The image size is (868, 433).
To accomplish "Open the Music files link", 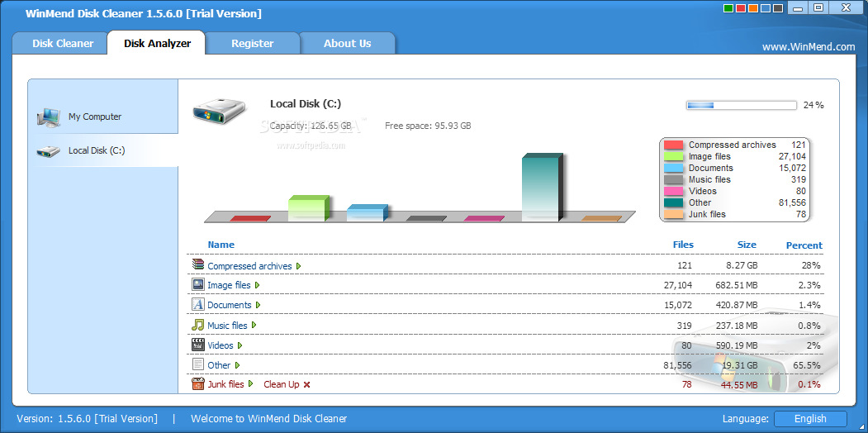I will click(x=227, y=326).
